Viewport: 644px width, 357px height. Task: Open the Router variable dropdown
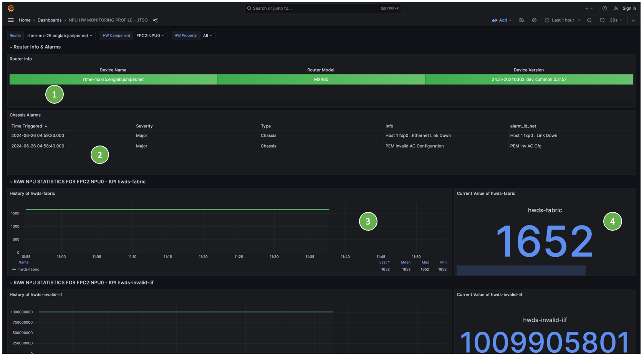60,36
